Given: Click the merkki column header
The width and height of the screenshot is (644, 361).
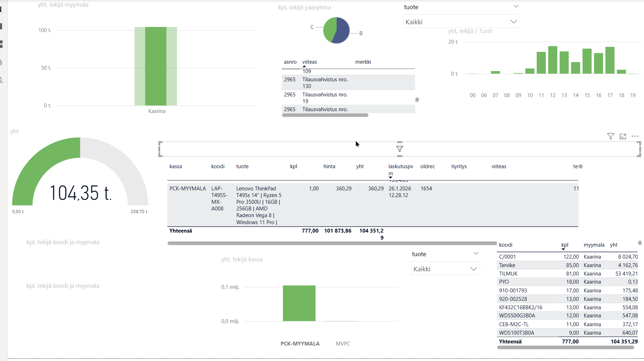Looking at the screenshot, I should (363, 62).
